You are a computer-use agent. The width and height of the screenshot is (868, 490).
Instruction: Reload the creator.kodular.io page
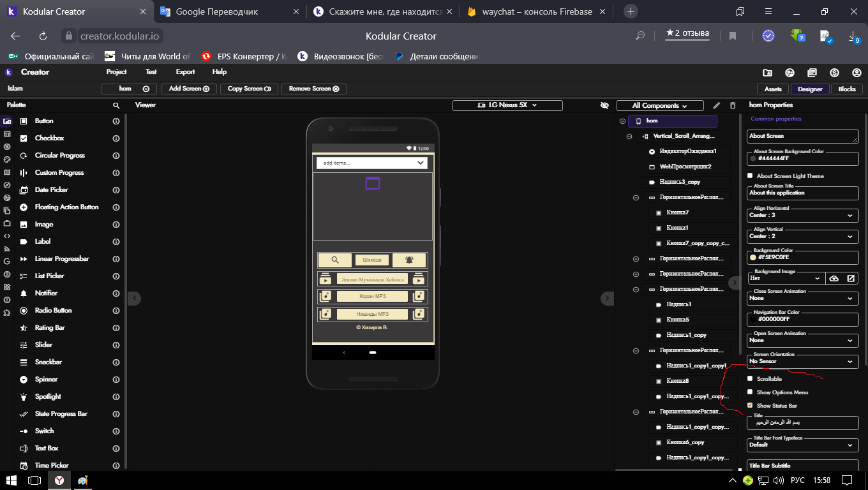pyautogui.click(x=43, y=36)
